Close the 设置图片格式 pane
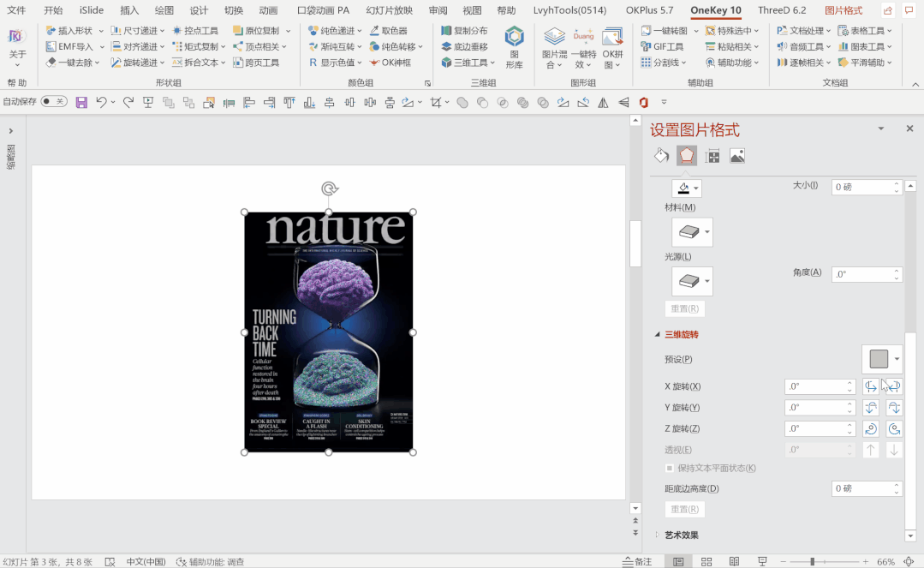 [909, 129]
